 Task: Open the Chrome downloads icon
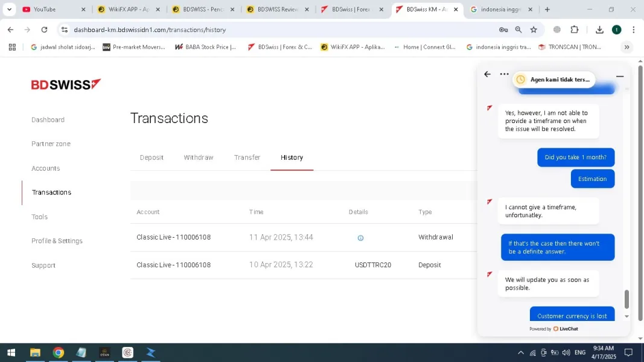pos(600,30)
